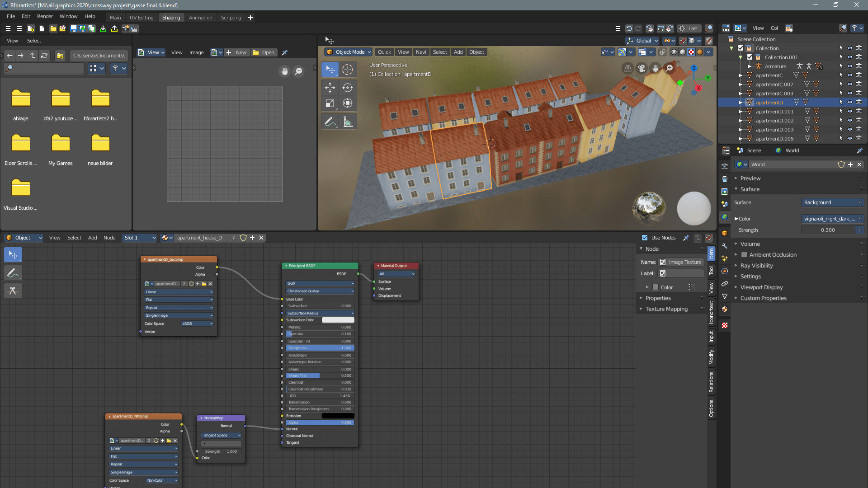Open the Global orientation dropdown

643,41
